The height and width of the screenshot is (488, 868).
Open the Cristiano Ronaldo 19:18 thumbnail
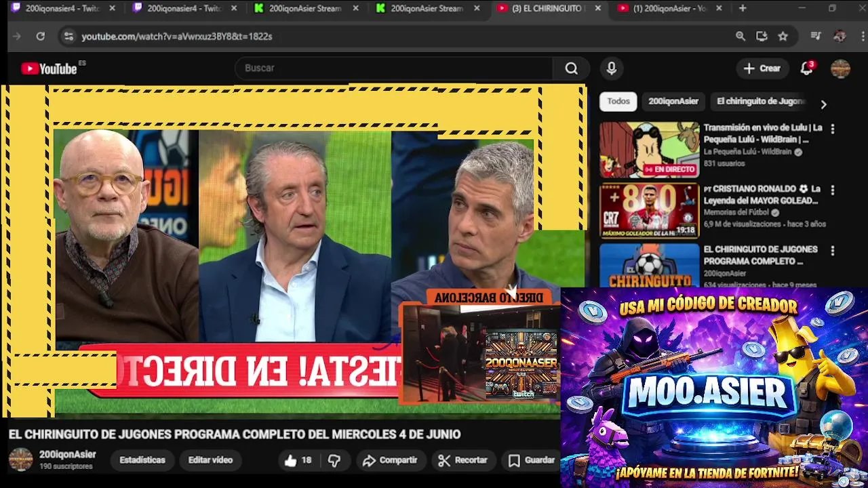coord(649,211)
